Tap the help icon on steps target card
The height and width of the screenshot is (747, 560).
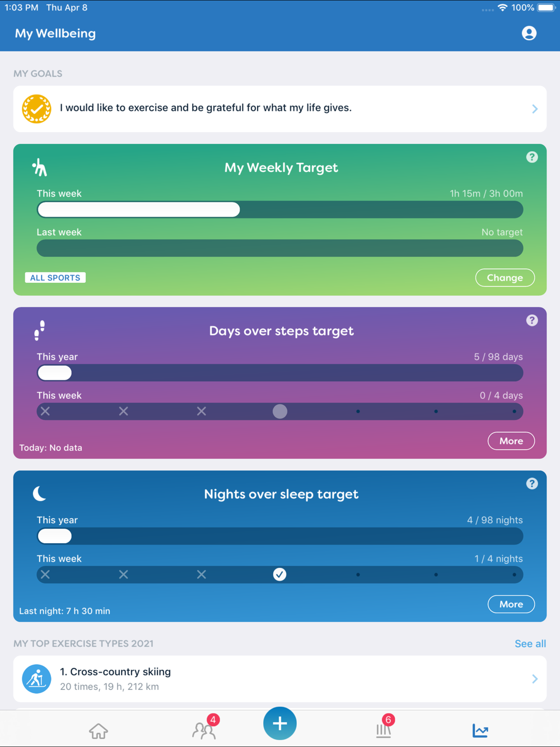click(532, 320)
